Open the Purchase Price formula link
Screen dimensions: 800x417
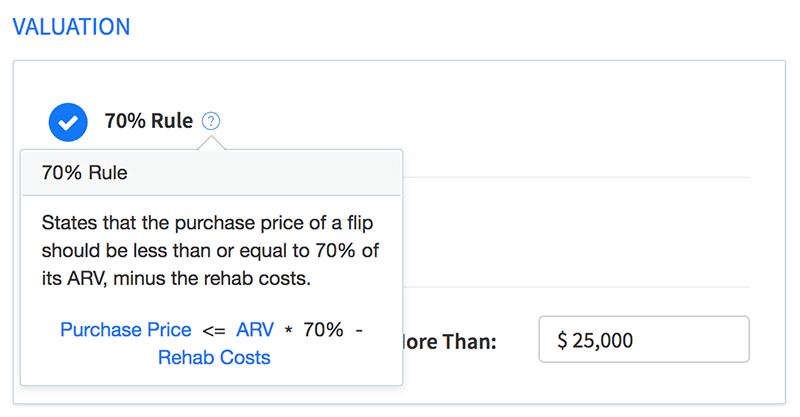pyautogui.click(x=126, y=330)
